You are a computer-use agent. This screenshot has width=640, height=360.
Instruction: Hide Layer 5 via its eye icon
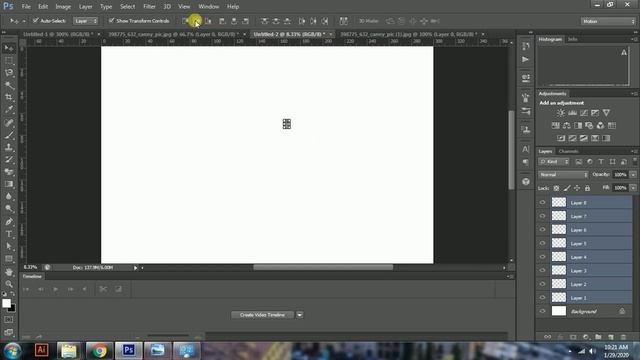542,243
